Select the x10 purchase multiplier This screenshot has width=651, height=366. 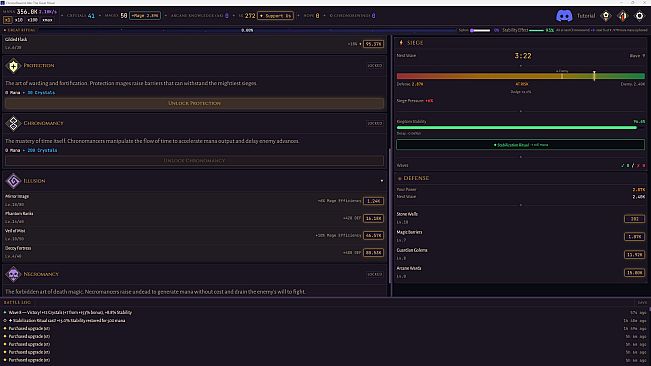pyautogui.click(x=19, y=20)
